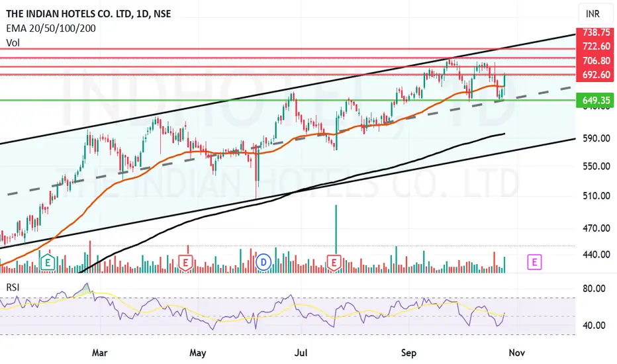617x364 pixels.
Task: Click the Nov label on the time axis
Action: [x=516, y=353]
